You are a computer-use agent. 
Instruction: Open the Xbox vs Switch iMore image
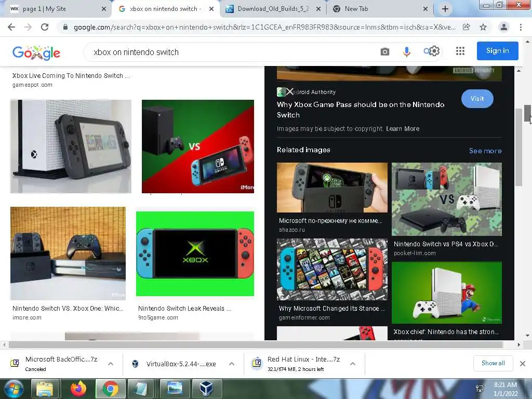[198, 146]
